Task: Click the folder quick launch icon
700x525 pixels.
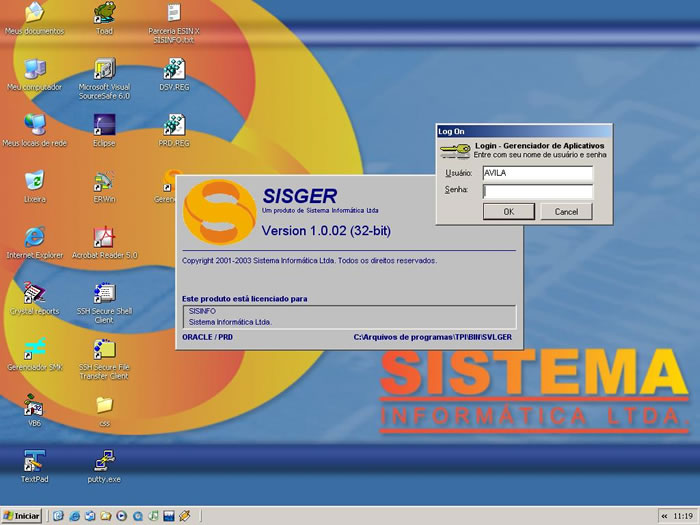Action: [x=106, y=516]
